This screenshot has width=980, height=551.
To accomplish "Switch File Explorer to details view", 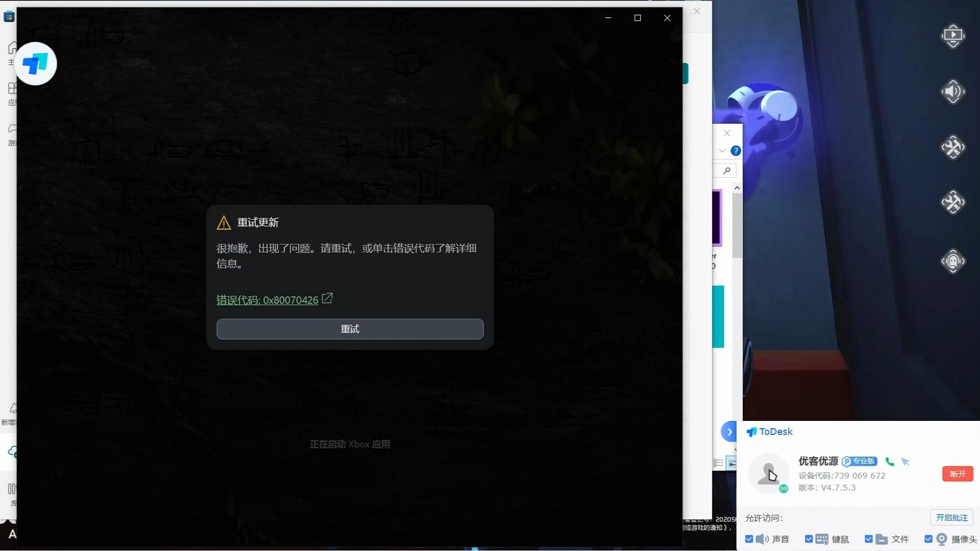I will pyautogui.click(x=718, y=463).
